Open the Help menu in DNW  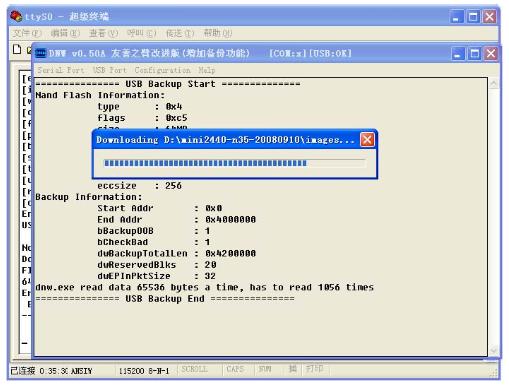(207, 70)
